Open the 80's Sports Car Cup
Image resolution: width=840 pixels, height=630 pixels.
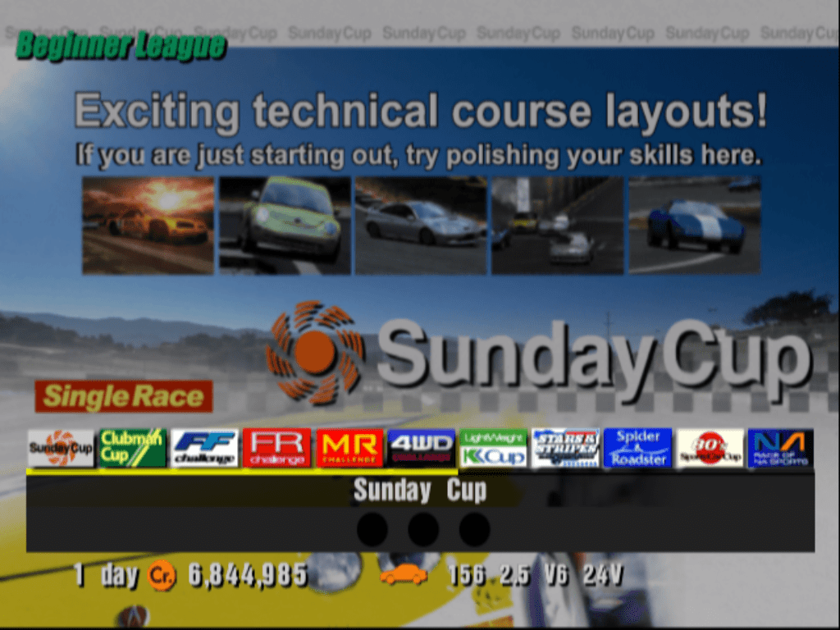[710, 448]
